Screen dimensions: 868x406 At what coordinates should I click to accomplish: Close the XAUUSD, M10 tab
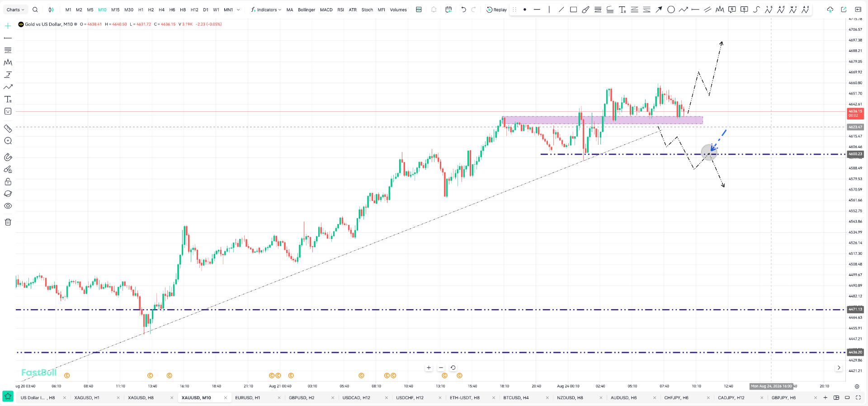tap(226, 398)
